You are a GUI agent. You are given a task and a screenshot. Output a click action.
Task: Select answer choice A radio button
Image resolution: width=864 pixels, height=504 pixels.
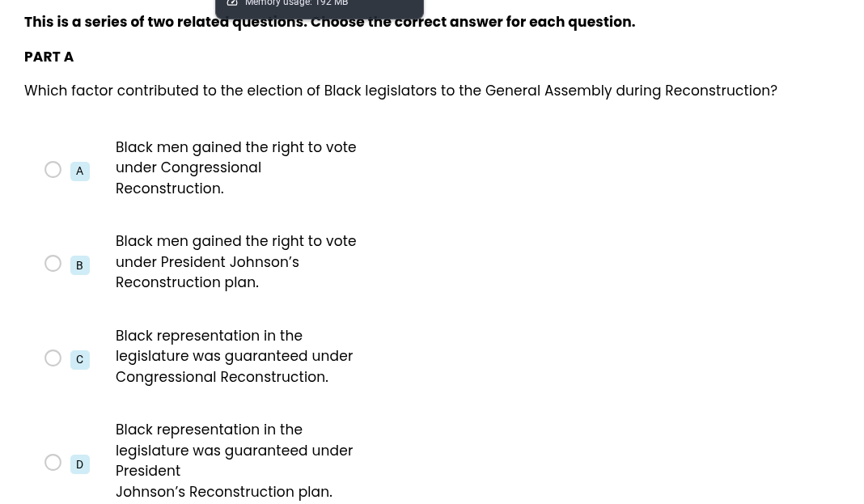click(x=53, y=169)
